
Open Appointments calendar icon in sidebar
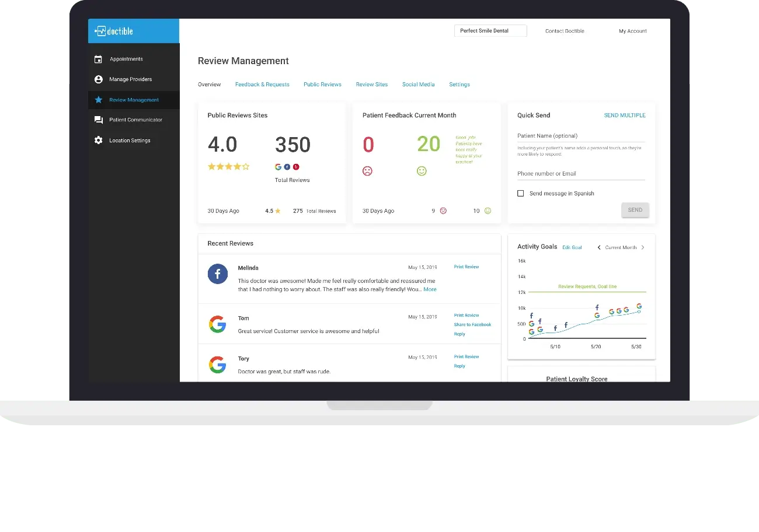pyautogui.click(x=98, y=59)
